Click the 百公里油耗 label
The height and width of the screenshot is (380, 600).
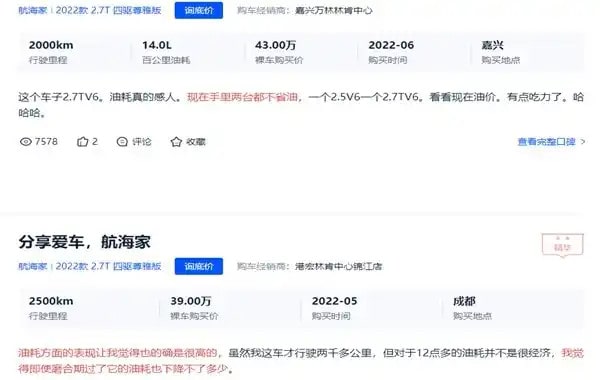pos(166,60)
